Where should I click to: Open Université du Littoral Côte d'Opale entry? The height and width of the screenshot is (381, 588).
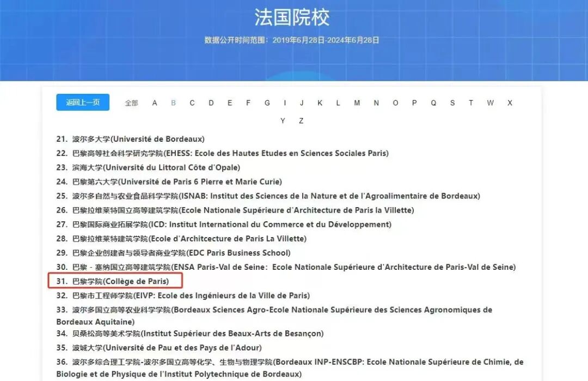coord(148,167)
